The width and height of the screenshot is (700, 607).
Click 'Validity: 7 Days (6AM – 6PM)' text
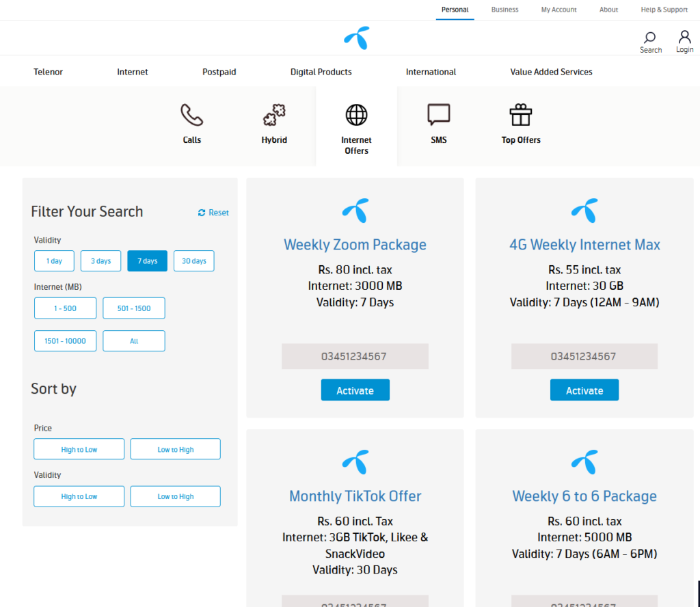(x=584, y=554)
